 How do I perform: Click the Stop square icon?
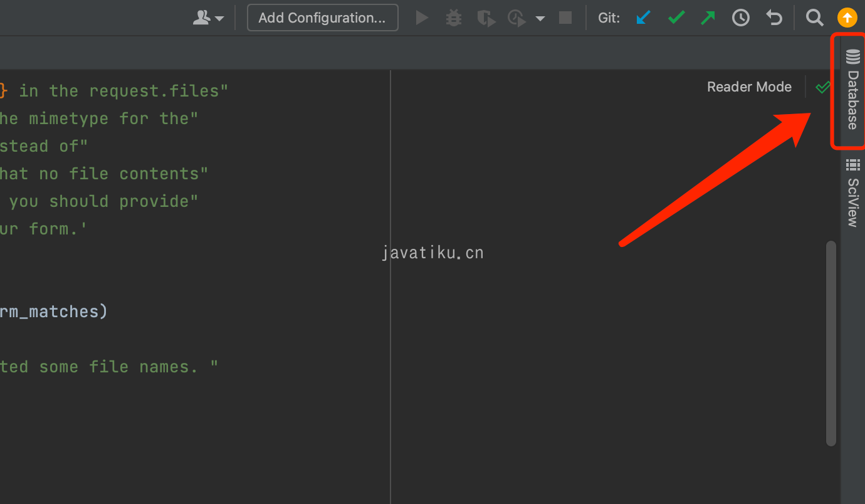(x=565, y=18)
